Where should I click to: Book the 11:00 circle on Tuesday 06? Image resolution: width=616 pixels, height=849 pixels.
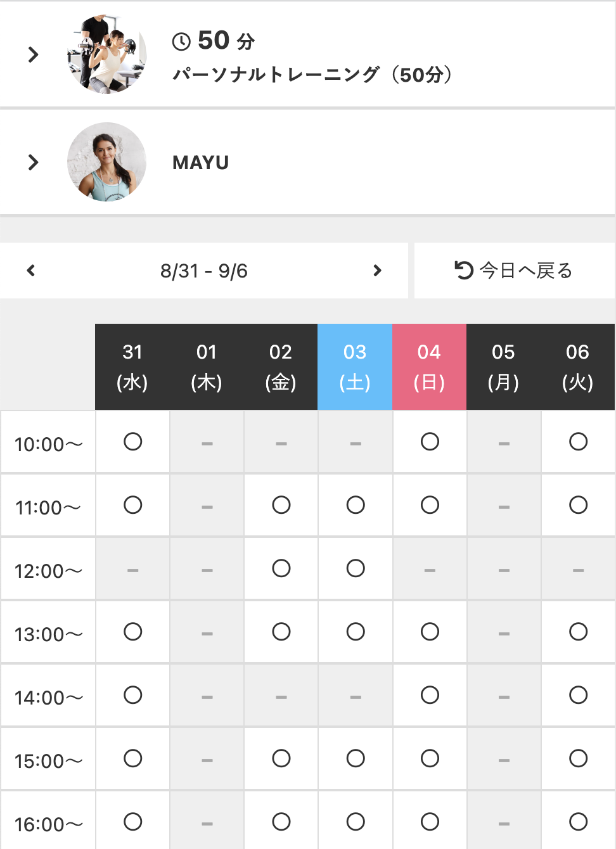click(x=578, y=505)
